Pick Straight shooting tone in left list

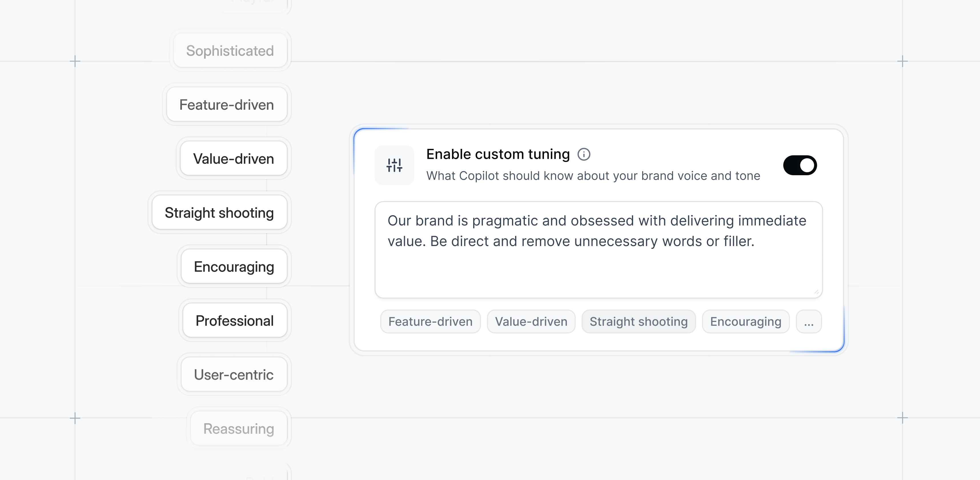pyautogui.click(x=219, y=213)
